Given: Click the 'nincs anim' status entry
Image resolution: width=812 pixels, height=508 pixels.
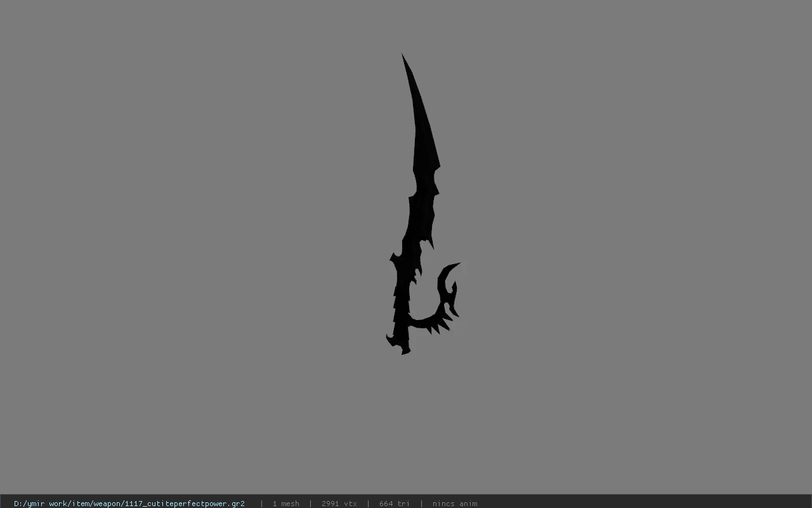Looking at the screenshot, I should [x=455, y=504].
